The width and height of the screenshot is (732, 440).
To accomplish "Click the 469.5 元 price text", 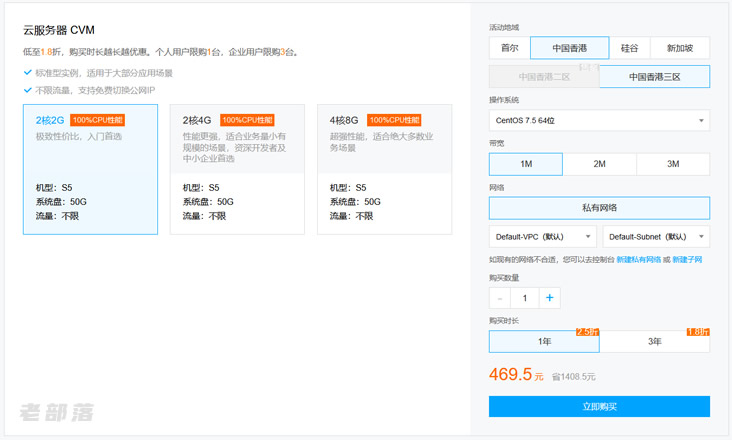I will click(x=516, y=375).
